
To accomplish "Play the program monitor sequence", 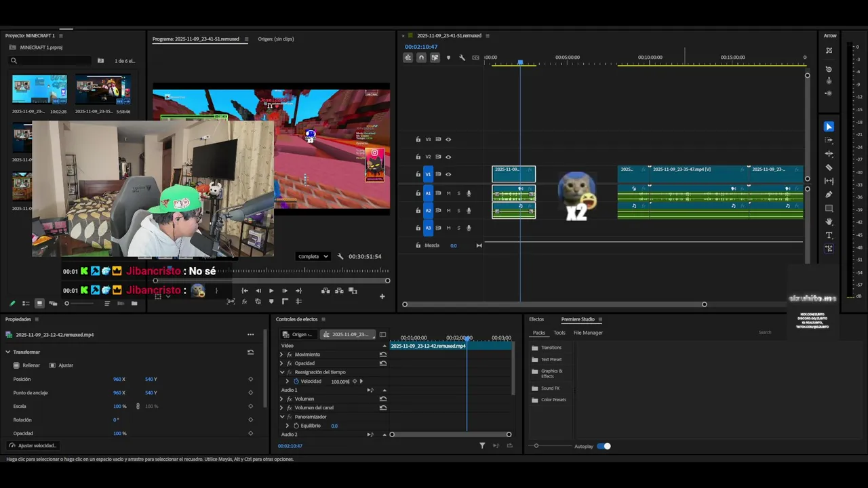I will 271,291.
